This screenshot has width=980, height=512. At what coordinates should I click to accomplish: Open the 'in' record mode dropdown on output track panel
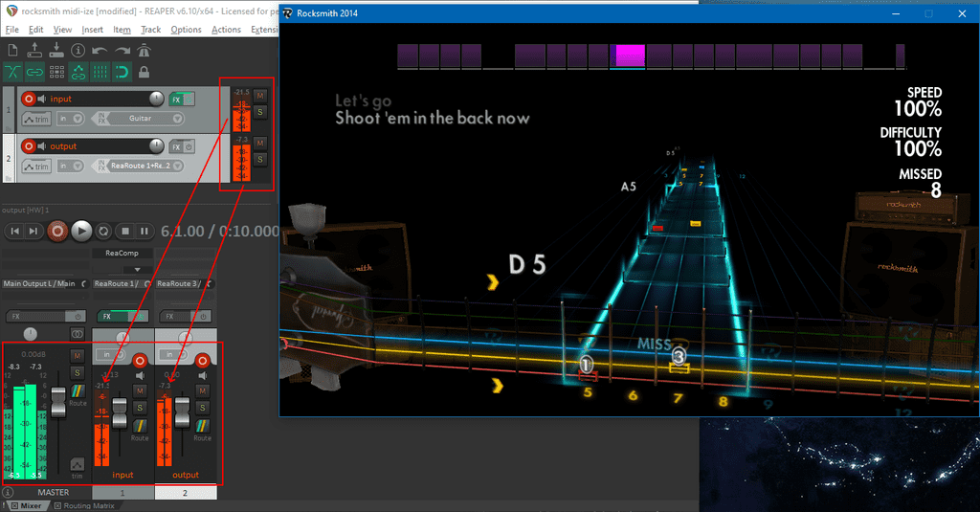[x=71, y=166]
